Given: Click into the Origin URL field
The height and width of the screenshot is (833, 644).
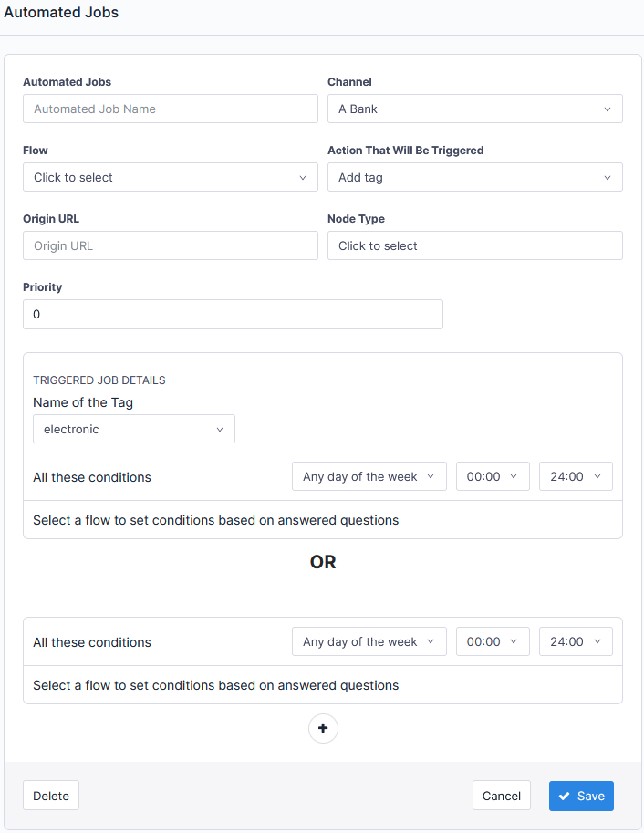Looking at the screenshot, I should pyautogui.click(x=170, y=245).
